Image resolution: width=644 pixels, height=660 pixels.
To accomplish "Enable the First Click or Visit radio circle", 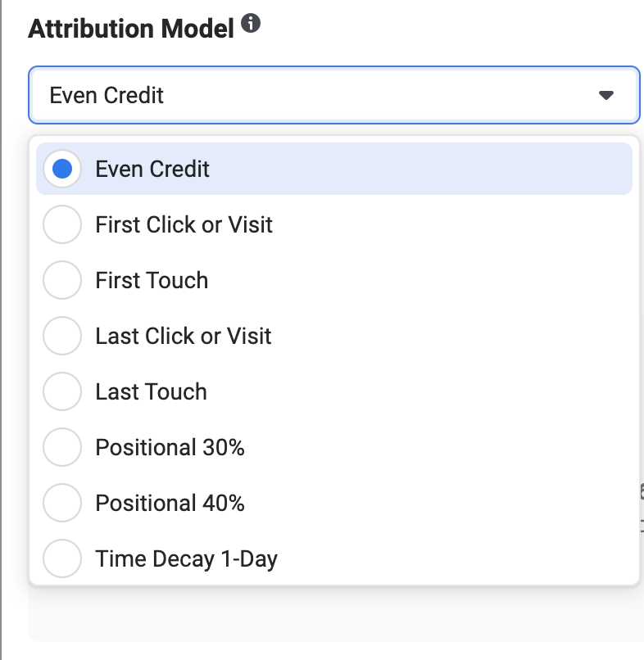I will 62,225.
